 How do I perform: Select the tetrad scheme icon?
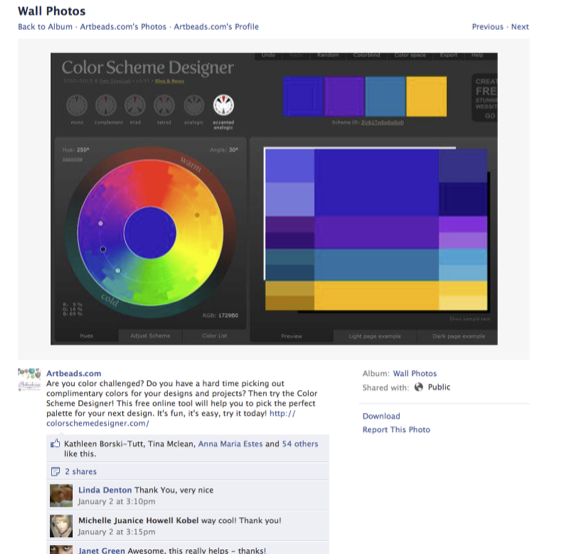coord(164,105)
